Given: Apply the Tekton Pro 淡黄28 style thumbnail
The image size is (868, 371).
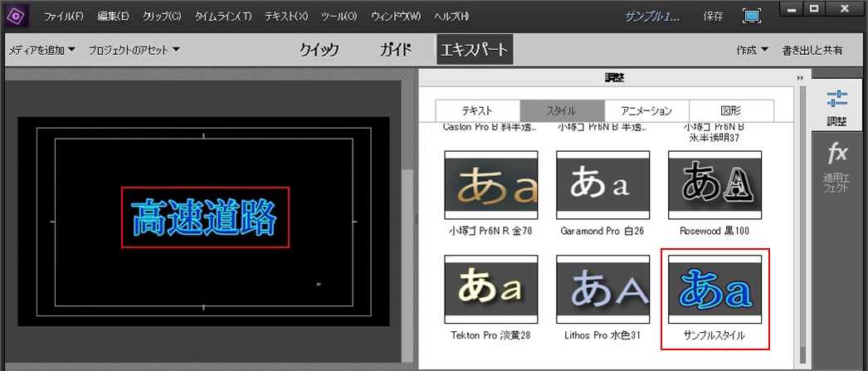Looking at the screenshot, I should point(491,290).
